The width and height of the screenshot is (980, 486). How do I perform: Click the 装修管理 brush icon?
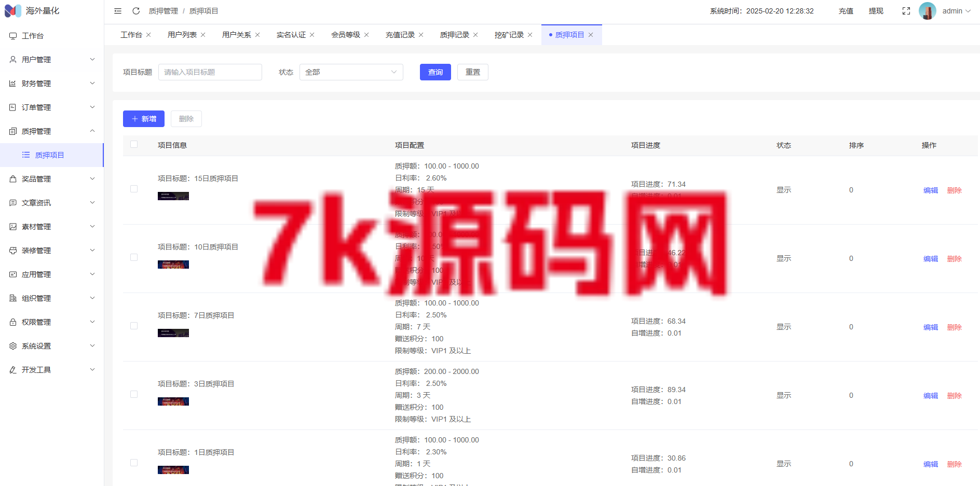point(13,251)
